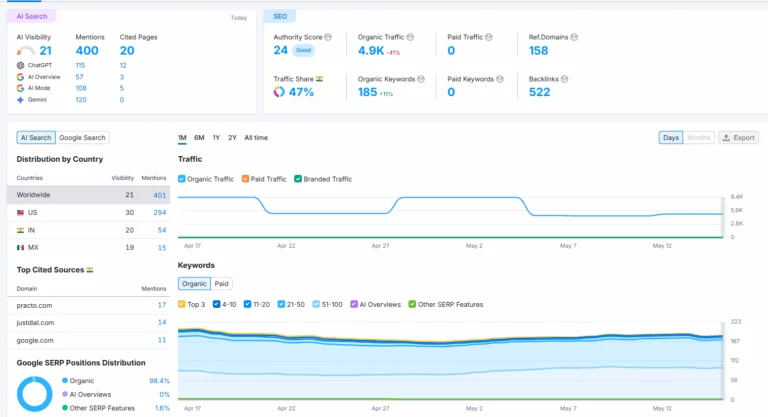Click the India flag in country list
Image resolution: width=768 pixels, height=417 pixels.
pos(20,230)
